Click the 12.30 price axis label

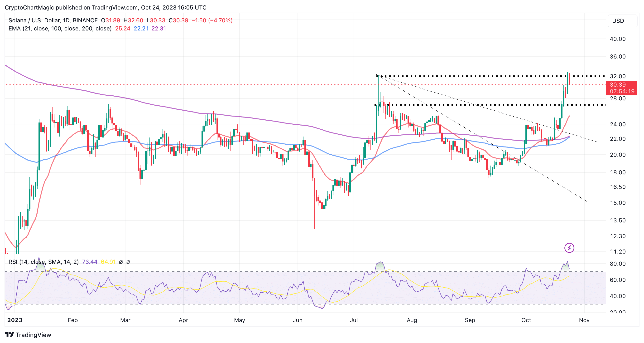(617, 236)
